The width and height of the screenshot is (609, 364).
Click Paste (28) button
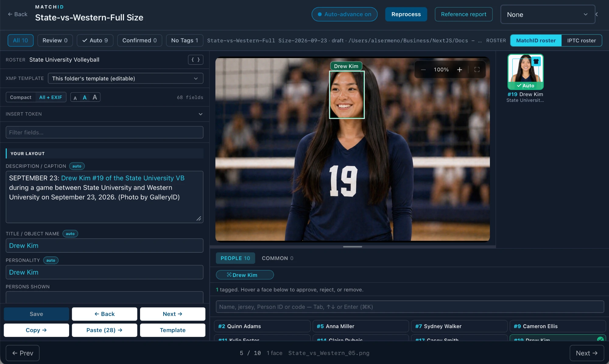(x=104, y=330)
